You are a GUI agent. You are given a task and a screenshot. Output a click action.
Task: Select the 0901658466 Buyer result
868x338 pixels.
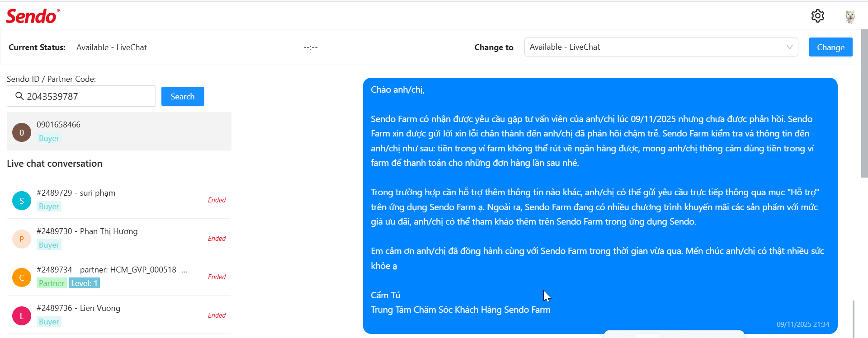(x=119, y=131)
